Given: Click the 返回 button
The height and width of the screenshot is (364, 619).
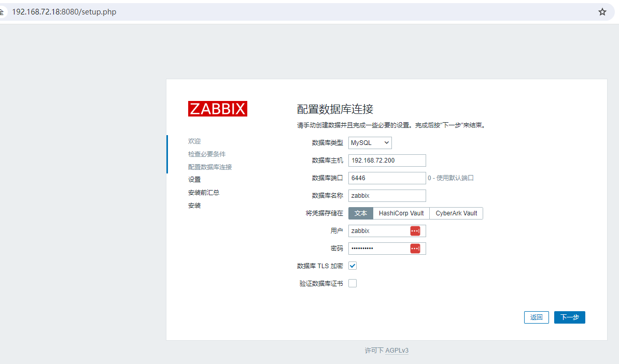Looking at the screenshot, I should 536,317.
